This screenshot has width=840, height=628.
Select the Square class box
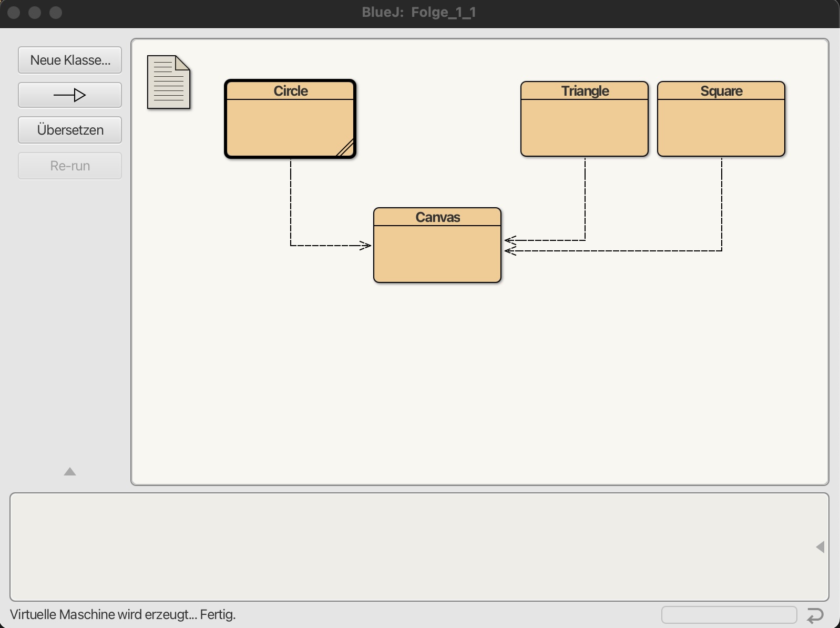pyautogui.click(x=721, y=126)
